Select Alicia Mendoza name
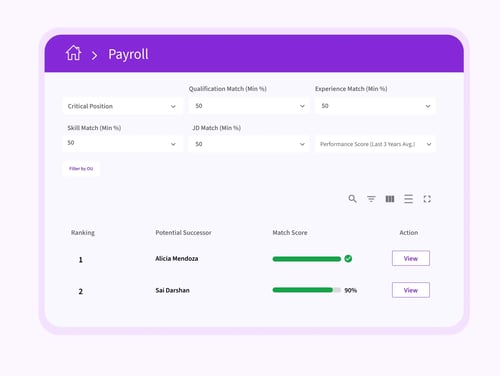Image resolution: width=500 pixels, height=376 pixels. (177, 259)
